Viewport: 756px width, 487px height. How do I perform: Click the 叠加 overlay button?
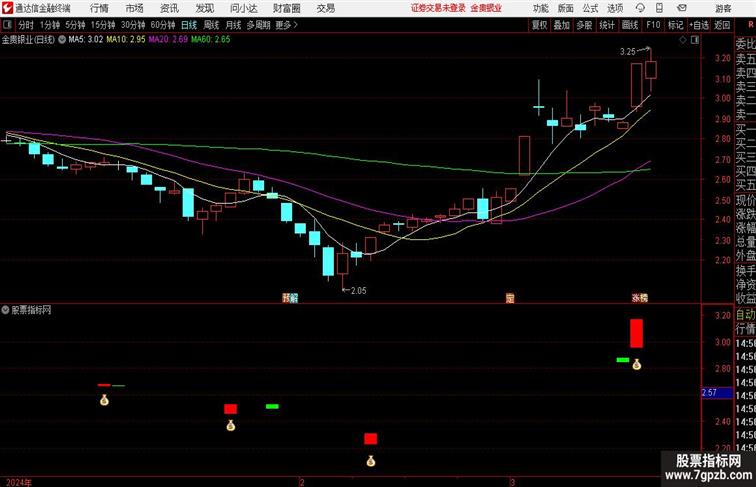(562, 25)
